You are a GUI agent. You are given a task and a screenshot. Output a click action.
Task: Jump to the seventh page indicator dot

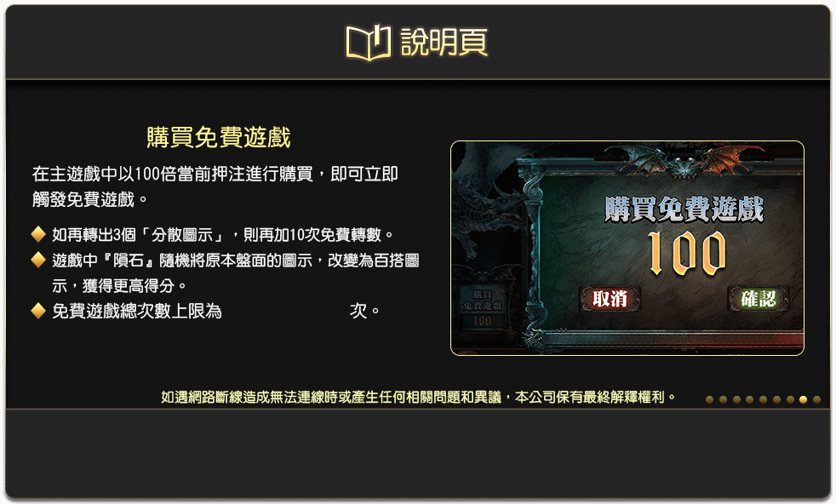coord(790,399)
